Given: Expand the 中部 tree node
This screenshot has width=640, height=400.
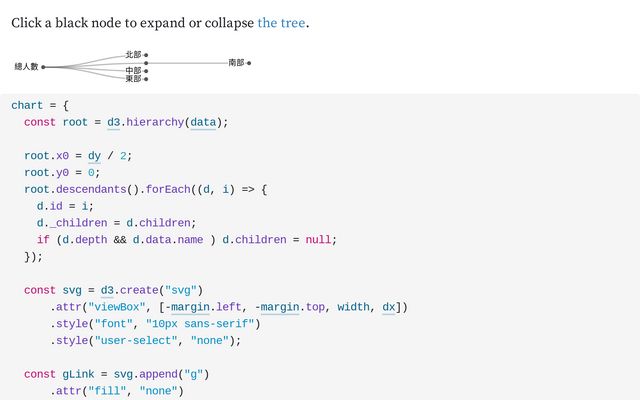Looking at the screenshot, I should 146,71.
